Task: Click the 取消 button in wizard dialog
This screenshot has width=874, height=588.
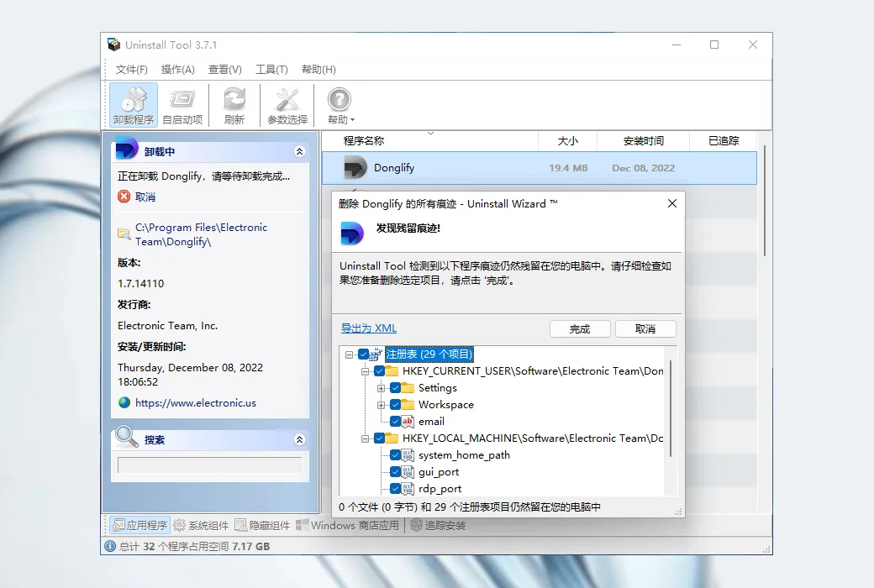Action: tap(645, 328)
